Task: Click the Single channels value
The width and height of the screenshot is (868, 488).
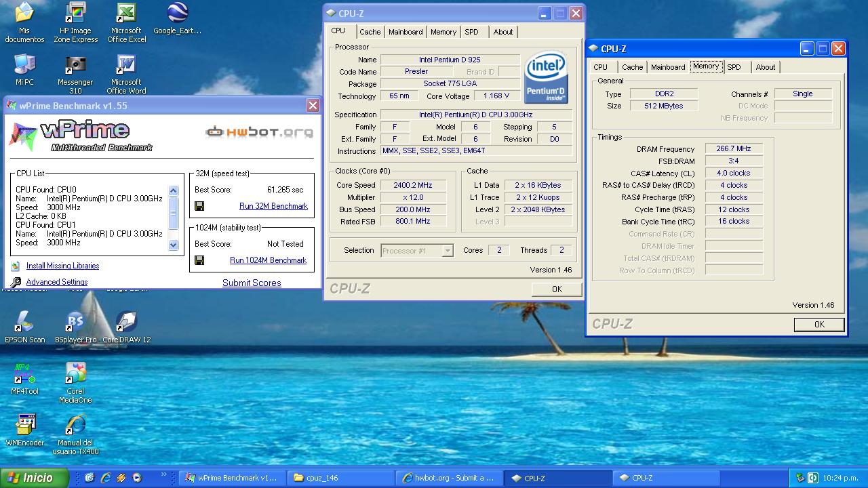Action: pos(803,94)
